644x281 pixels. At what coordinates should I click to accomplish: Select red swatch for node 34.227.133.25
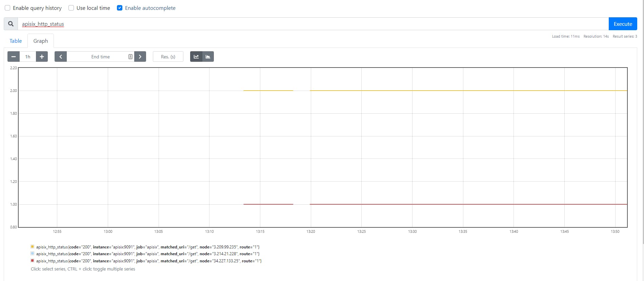pos(33,261)
